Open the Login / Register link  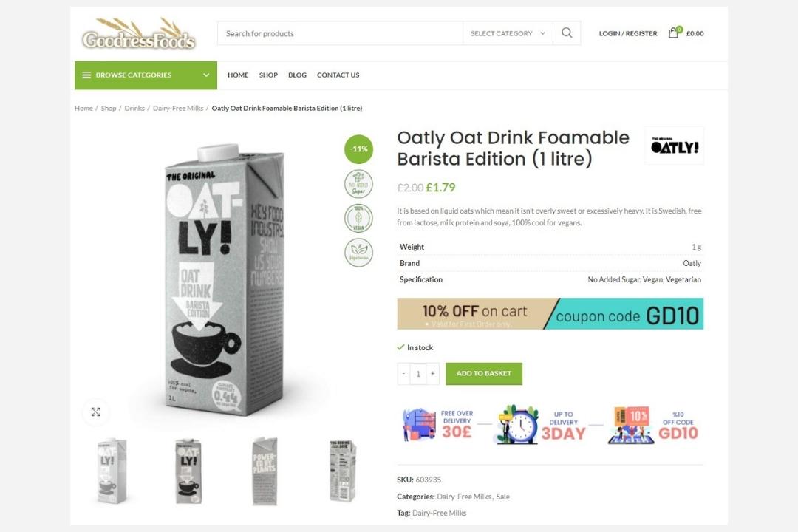click(627, 33)
